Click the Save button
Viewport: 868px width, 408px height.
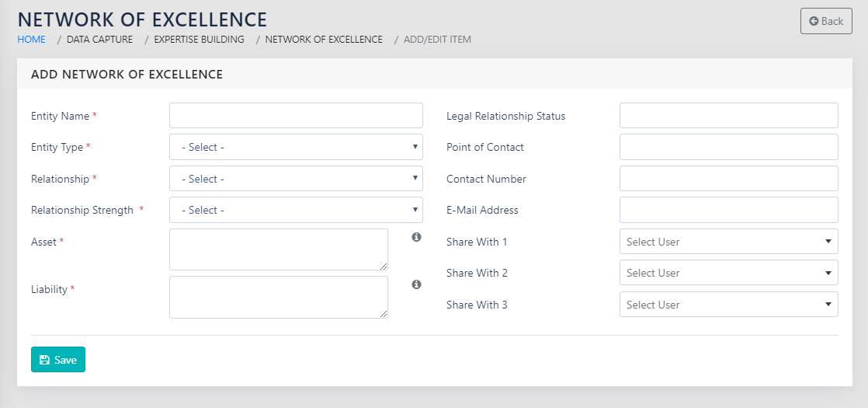click(x=58, y=360)
